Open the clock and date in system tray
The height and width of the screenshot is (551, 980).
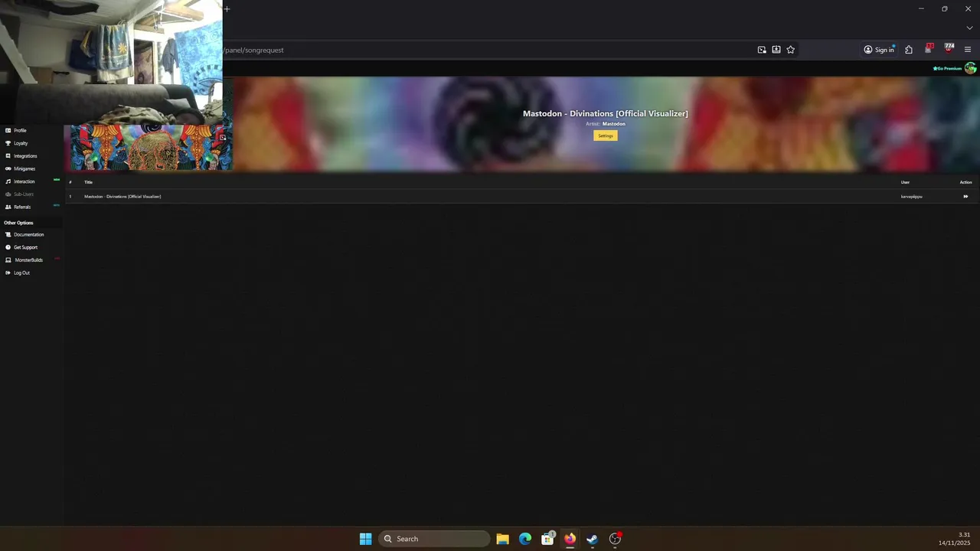955,539
